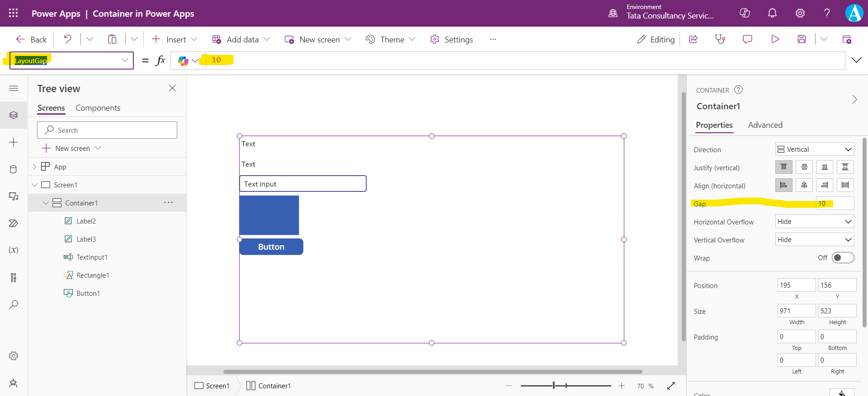This screenshot has width=868, height=396.
Task: Open Variables pane in left sidebar
Action: (x=14, y=250)
